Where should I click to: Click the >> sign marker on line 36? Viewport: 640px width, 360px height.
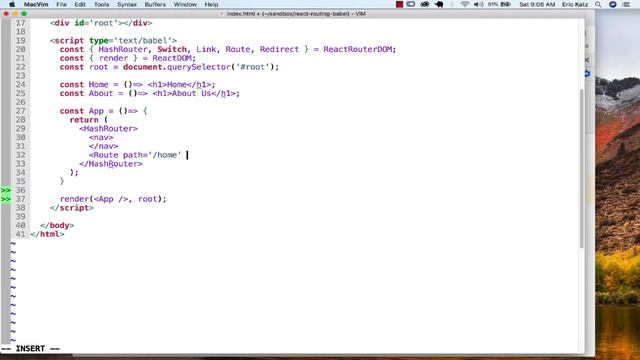click(6, 190)
